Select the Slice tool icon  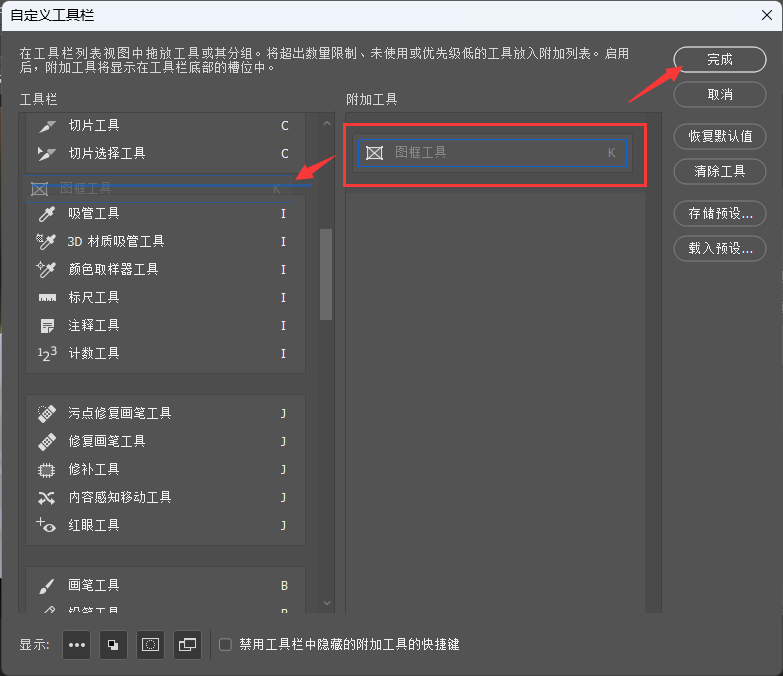point(47,126)
